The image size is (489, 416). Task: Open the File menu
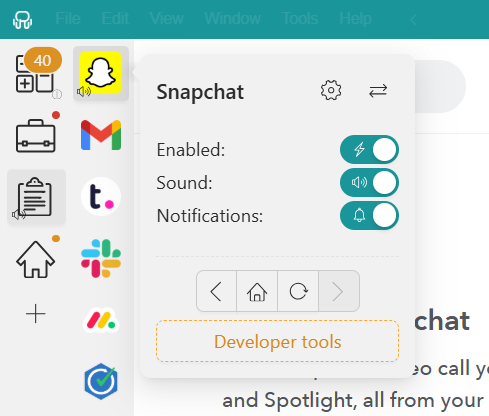68,18
